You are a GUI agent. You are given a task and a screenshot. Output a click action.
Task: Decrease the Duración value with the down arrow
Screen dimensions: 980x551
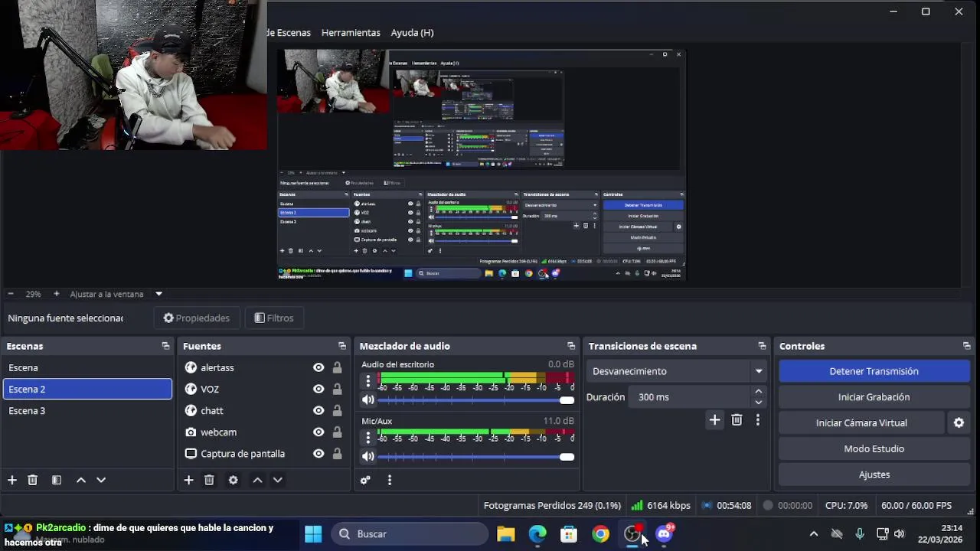point(758,403)
